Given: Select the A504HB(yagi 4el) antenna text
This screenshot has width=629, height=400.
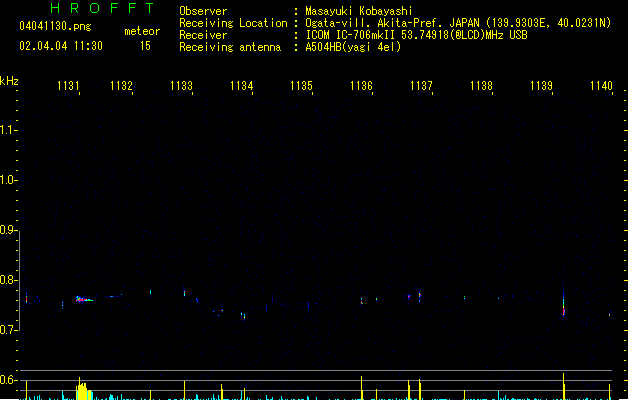Looking at the screenshot, I should click(x=353, y=47).
